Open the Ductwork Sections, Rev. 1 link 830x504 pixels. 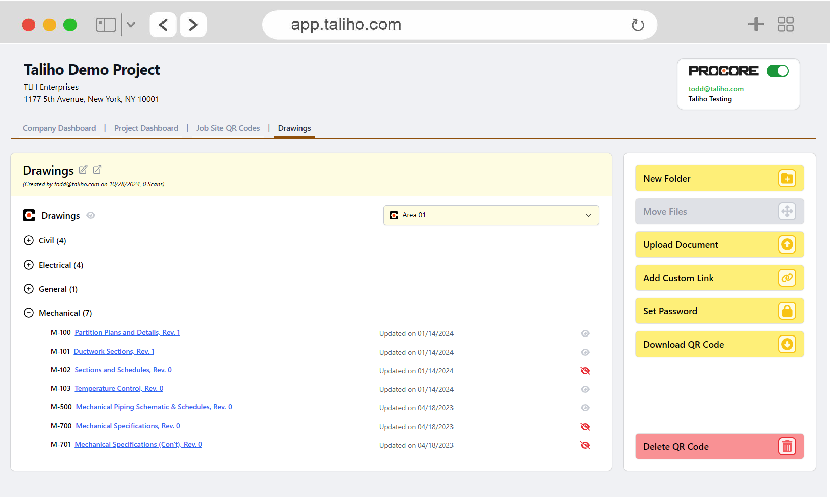114,352
